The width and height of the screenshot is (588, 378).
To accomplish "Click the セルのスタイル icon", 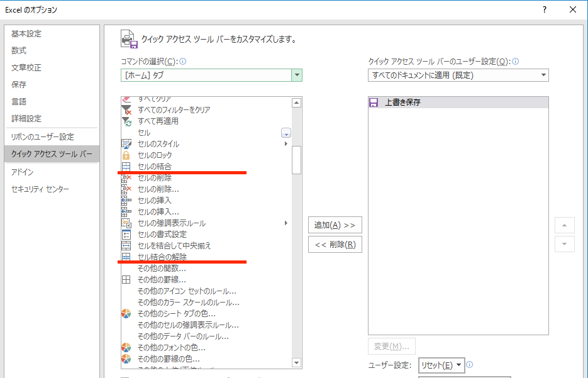I will (126, 144).
